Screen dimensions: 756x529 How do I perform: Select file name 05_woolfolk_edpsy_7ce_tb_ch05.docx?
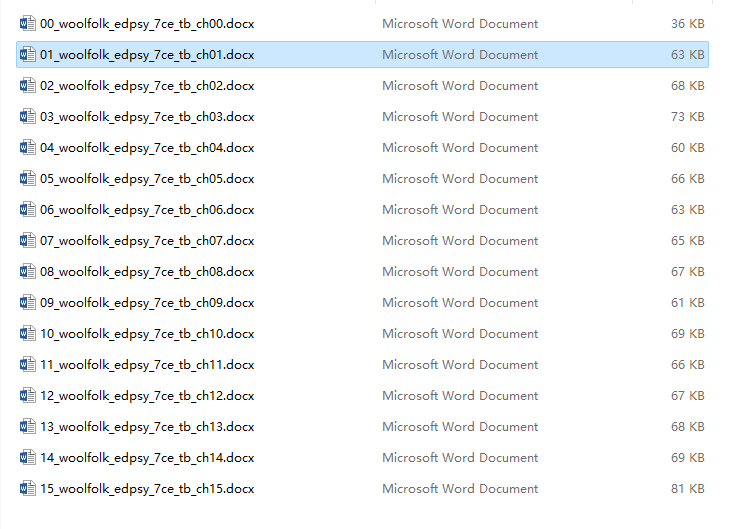pyautogui.click(x=147, y=179)
